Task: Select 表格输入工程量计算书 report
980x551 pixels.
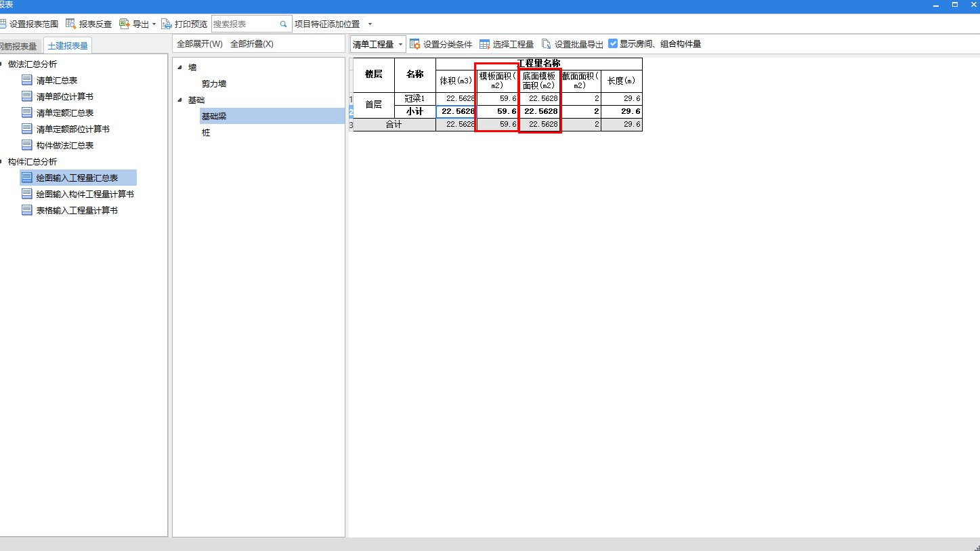Action: click(x=77, y=210)
